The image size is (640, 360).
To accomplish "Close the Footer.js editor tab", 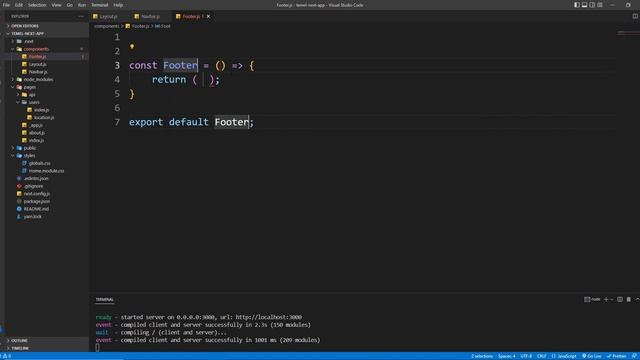I will click(x=208, y=16).
